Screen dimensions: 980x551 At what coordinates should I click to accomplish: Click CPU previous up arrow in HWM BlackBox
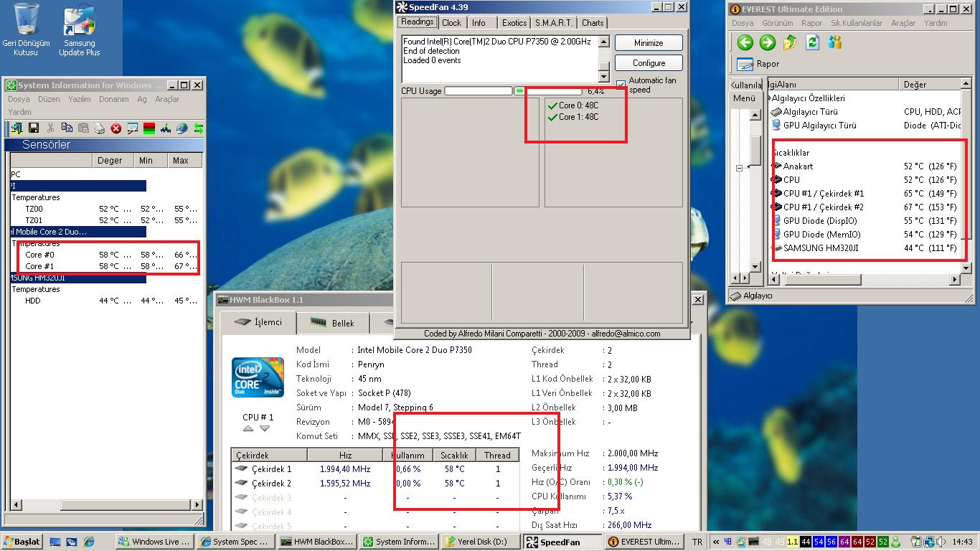pos(248,428)
